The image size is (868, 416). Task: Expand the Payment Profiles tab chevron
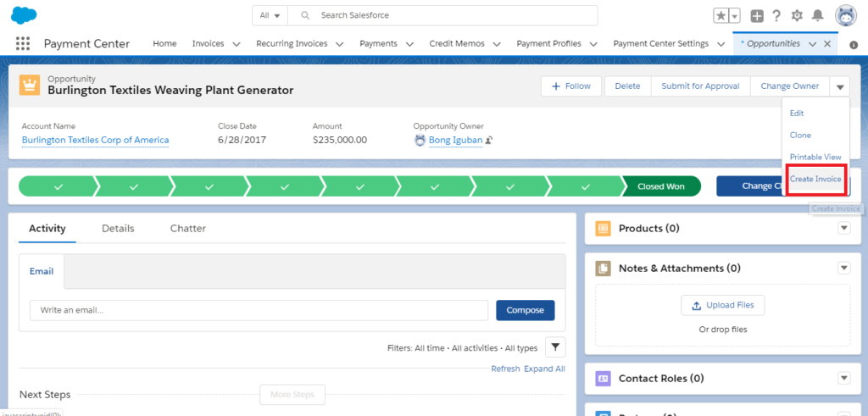click(593, 44)
